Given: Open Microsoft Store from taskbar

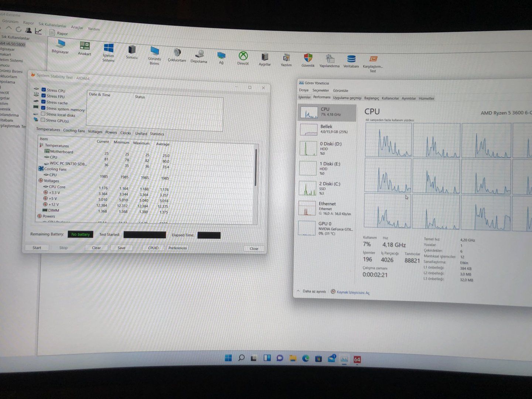Looking at the screenshot, I should click(x=318, y=358).
